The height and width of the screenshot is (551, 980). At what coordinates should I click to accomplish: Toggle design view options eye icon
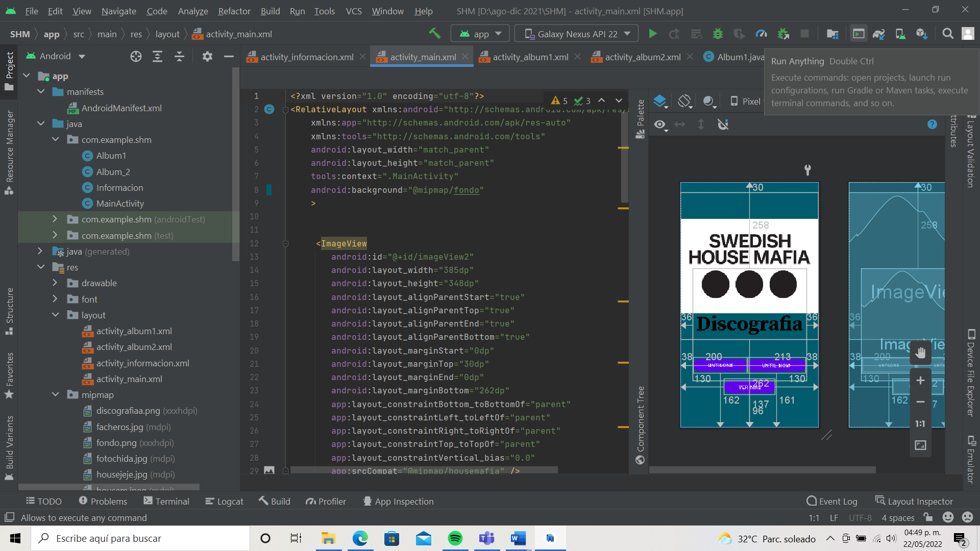point(660,124)
